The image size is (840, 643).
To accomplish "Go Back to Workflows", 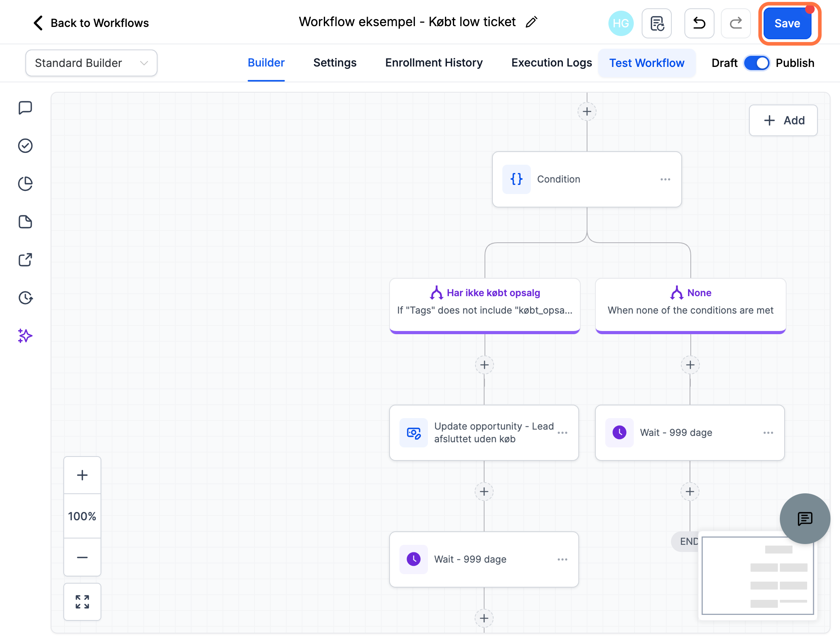I will coord(91,23).
